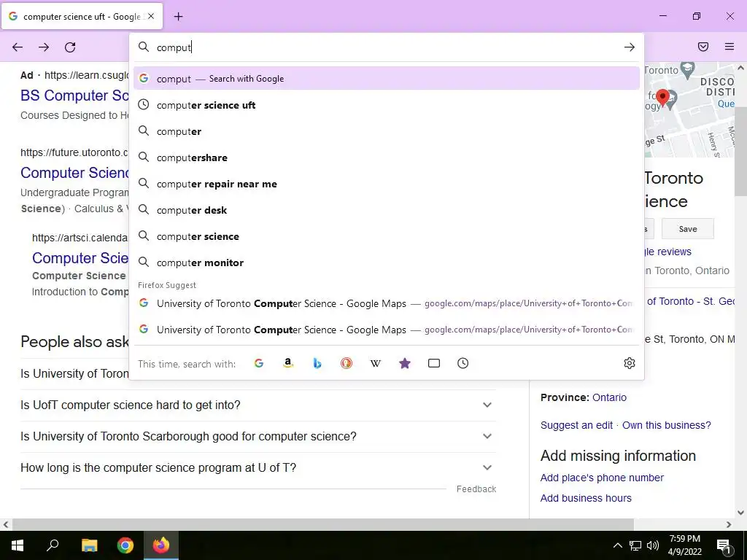Search bookmarks using the star icon
This screenshot has height=560, width=747.
(x=404, y=363)
